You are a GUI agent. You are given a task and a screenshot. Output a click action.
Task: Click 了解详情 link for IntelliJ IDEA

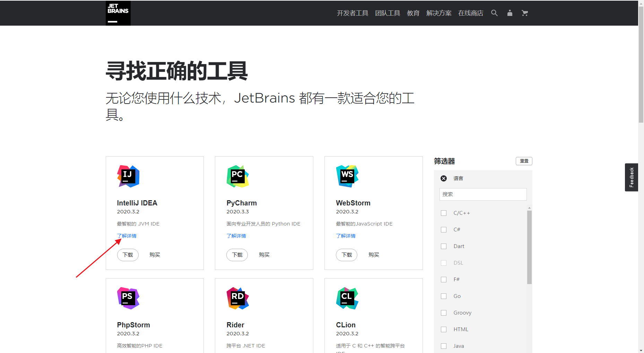coord(127,236)
